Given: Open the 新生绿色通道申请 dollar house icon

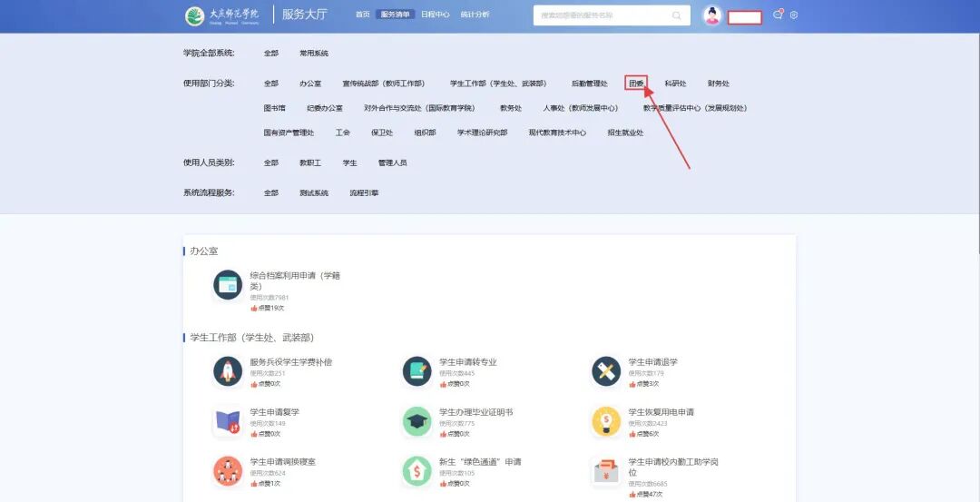Looking at the screenshot, I should click(x=416, y=471).
